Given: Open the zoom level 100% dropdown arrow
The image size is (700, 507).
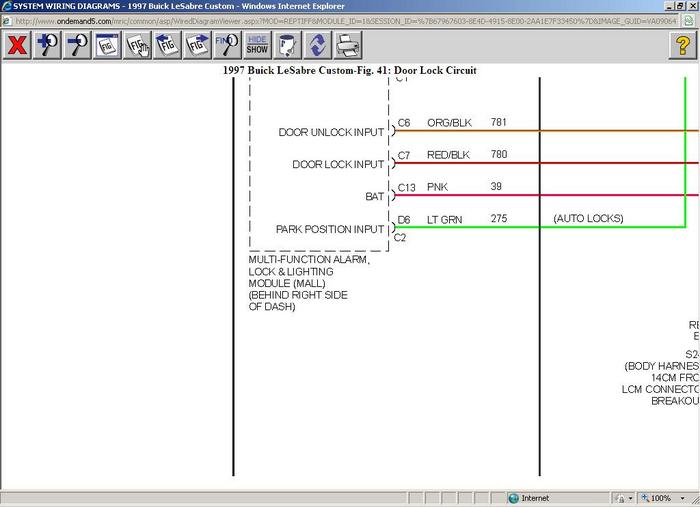Looking at the screenshot, I should 682,498.
